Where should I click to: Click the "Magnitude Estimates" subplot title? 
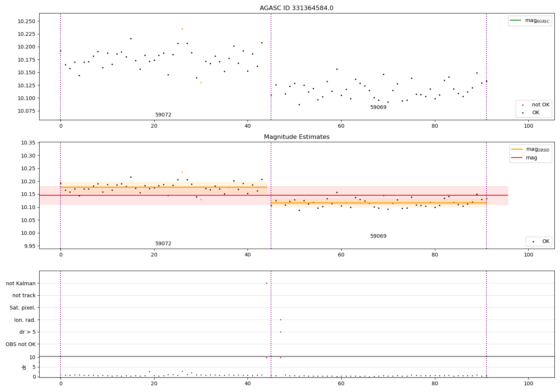296,137
